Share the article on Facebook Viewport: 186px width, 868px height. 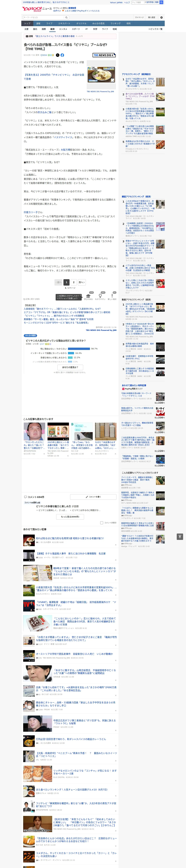click(62, 55)
